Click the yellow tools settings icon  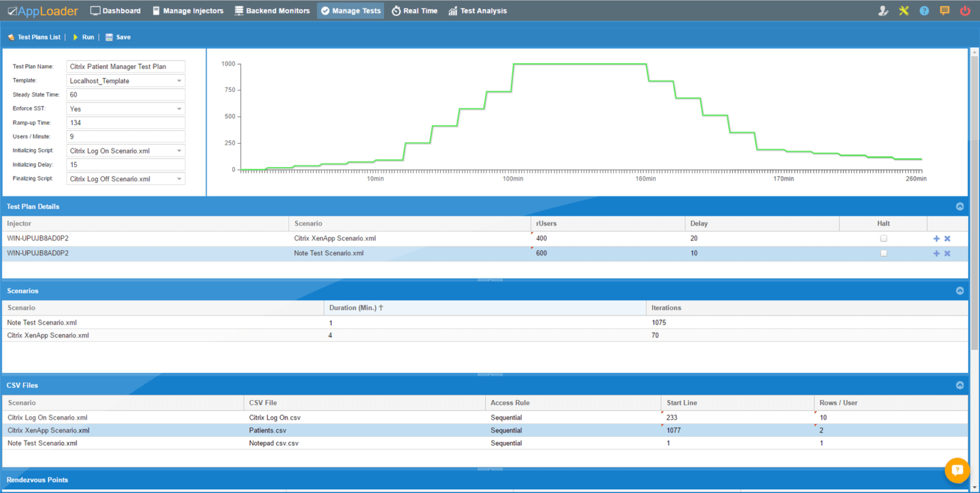[903, 10]
